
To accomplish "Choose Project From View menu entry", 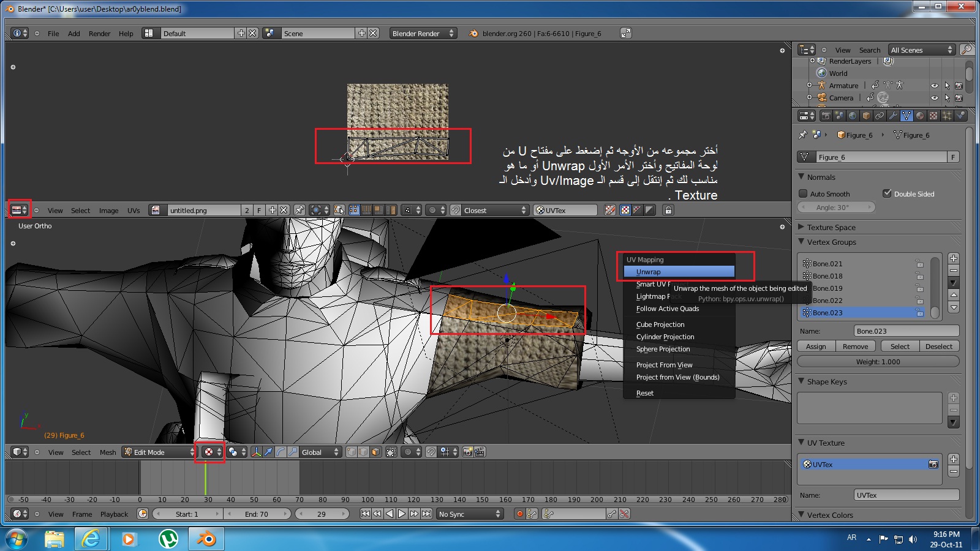I will pyautogui.click(x=679, y=365).
